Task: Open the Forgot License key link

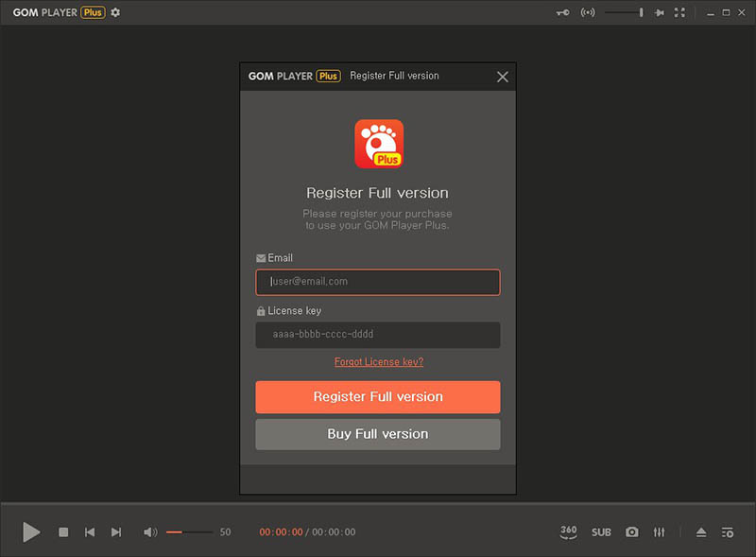Action: click(378, 362)
